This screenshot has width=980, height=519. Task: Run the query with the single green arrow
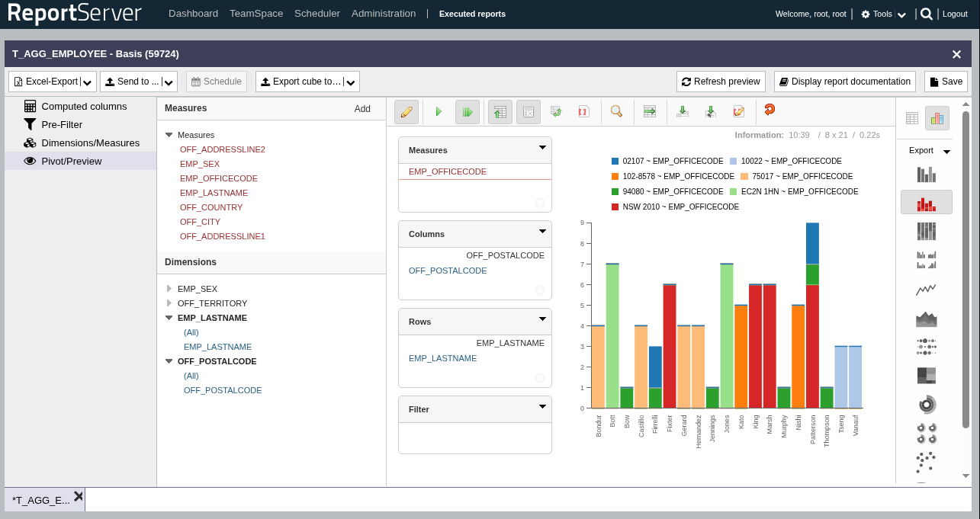pyautogui.click(x=439, y=112)
